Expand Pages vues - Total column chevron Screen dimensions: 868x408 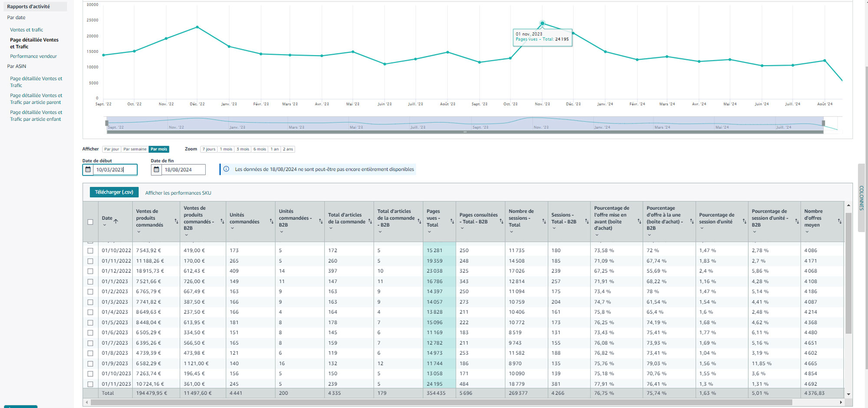[429, 232]
